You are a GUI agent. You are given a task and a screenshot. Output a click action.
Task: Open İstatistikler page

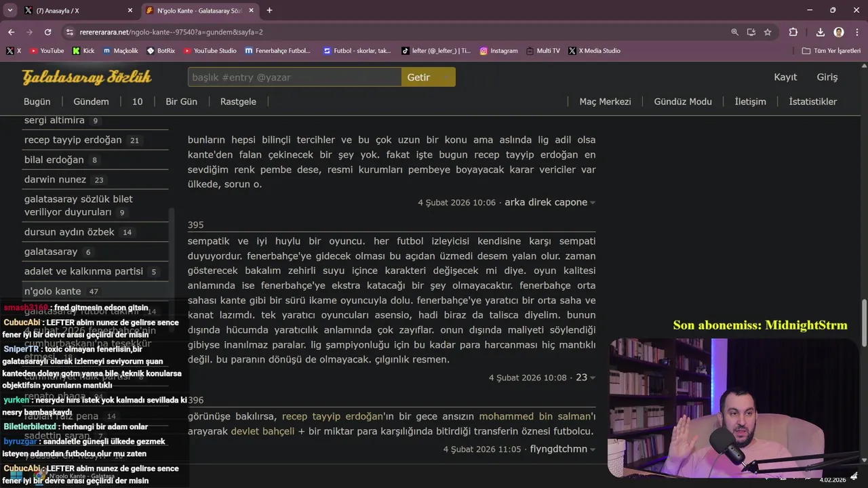[812, 102]
